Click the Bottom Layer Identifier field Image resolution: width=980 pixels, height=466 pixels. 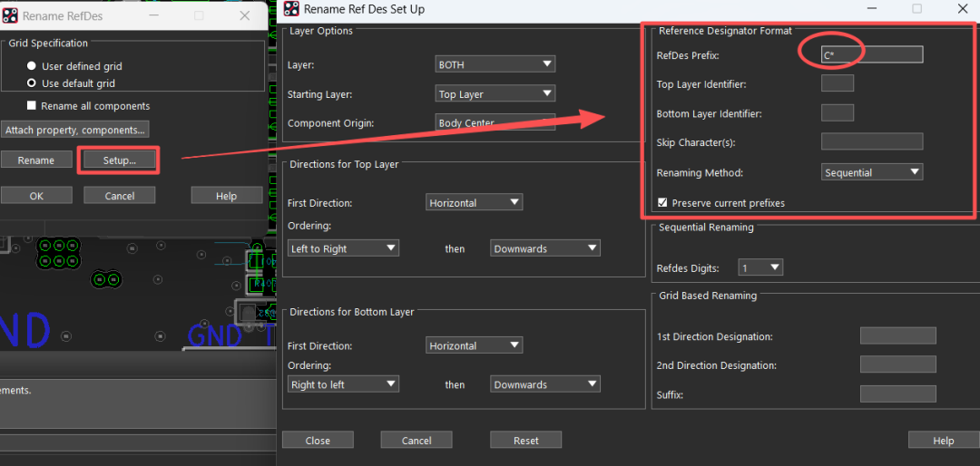click(838, 113)
